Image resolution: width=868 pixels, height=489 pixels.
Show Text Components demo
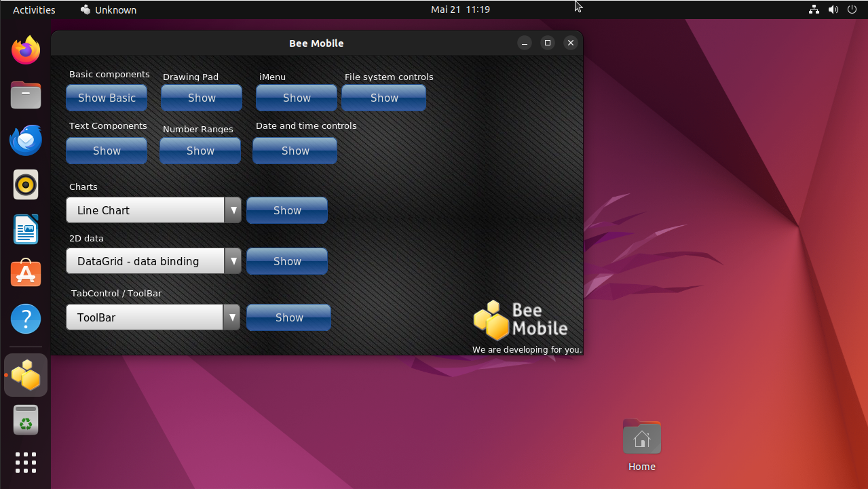[107, 151]
